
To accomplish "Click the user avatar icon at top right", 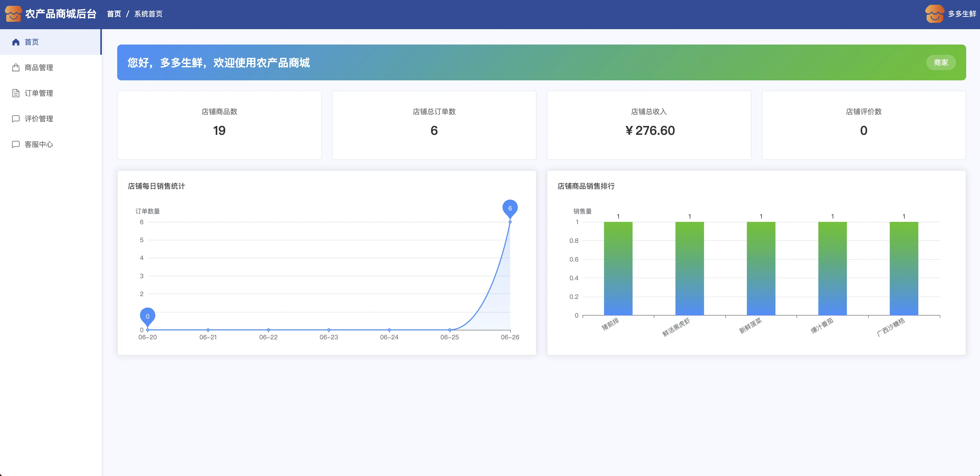I will pyautogui.click(x=934, y=14).
